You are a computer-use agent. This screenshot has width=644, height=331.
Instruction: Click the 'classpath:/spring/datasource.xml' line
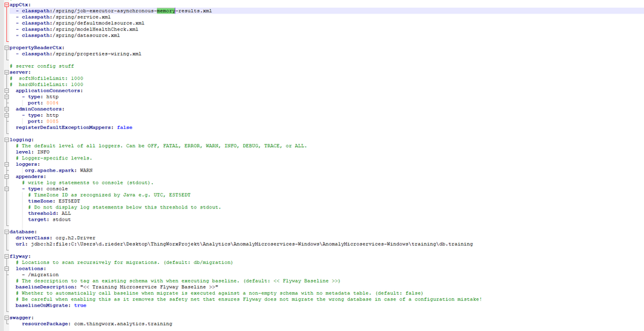click(x=68, y=35)
